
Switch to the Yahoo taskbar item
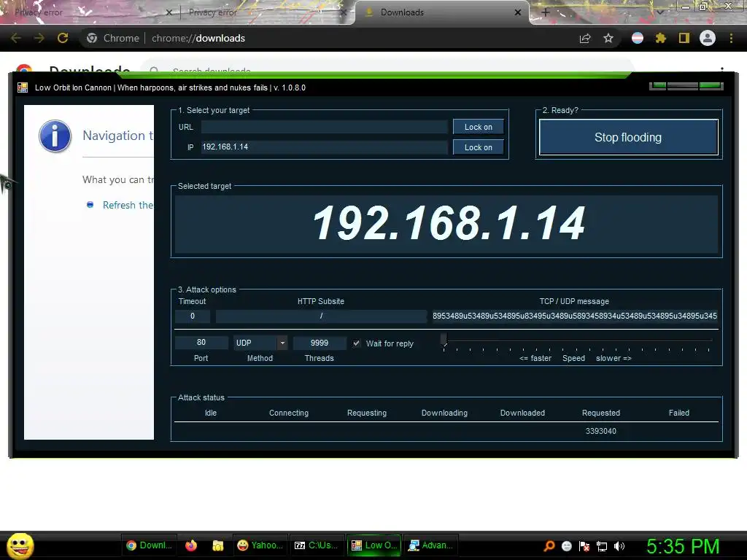[260, 545]
